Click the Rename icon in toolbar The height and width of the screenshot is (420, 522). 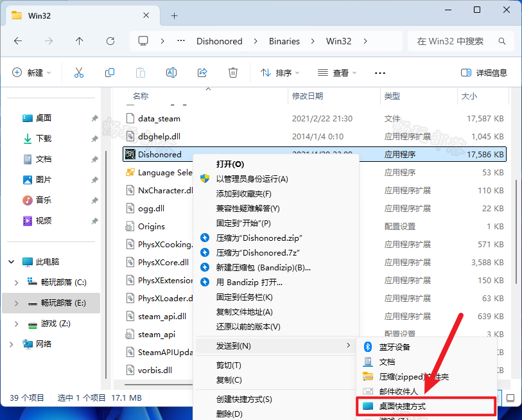[x=171, y=73]
